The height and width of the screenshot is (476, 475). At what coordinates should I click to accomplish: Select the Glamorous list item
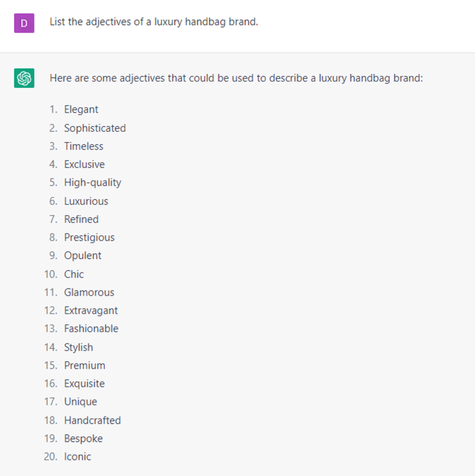(89, 292)
